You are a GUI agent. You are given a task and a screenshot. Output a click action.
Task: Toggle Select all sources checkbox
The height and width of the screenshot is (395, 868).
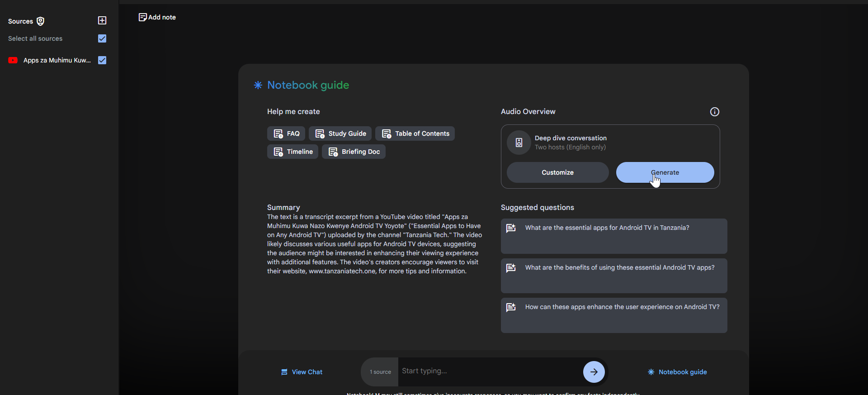(x=102, y=38)
